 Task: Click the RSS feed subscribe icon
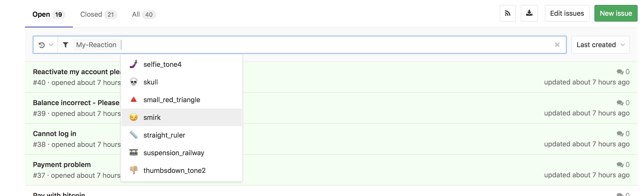[507, 13]
